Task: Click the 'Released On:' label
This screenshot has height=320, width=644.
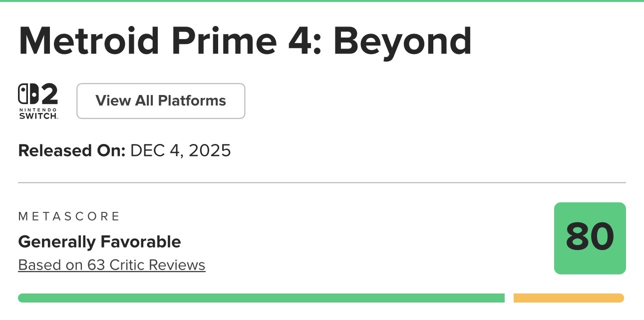Action: 71,150
